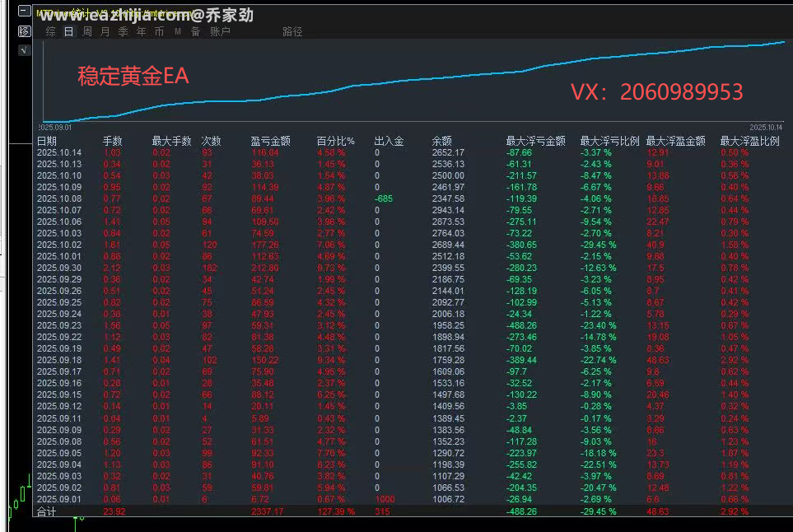This screenshot has width=793, height=532.
Task: Click the 最大浮盈比例 column header
Action: pyautogui.click(x=750, y=141)
